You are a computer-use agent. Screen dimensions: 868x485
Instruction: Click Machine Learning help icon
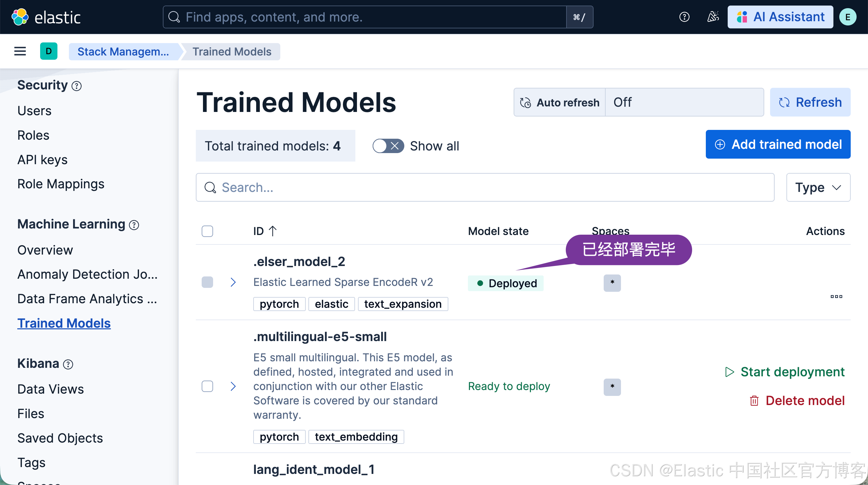pyautogui.click(x=134, y=225)
